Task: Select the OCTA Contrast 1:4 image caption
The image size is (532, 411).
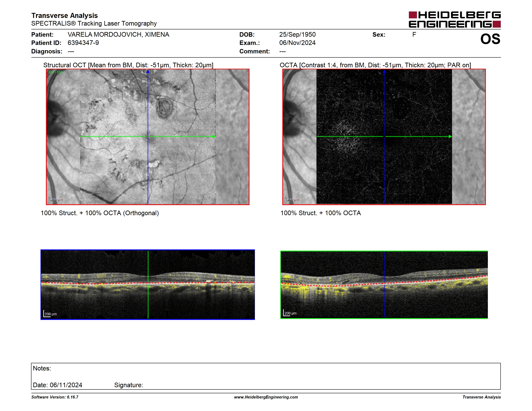Action: [x=375, y=65]
